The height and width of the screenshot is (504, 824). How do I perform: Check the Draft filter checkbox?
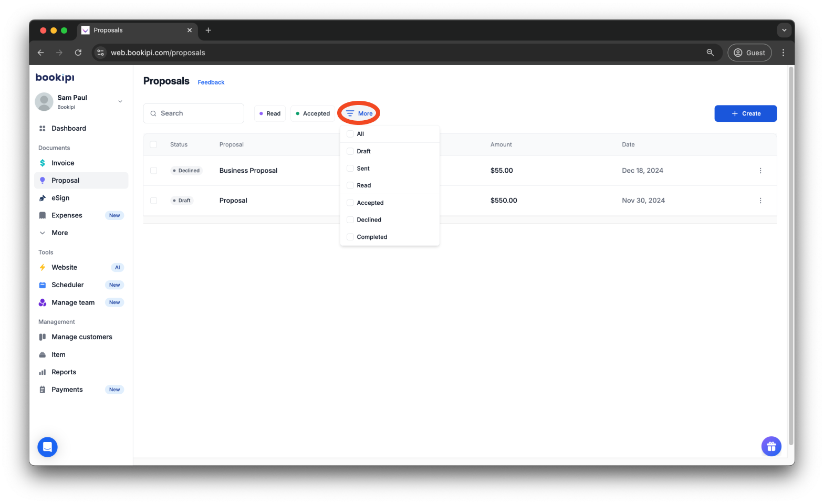pyautogui.click(x=350, y=151)
